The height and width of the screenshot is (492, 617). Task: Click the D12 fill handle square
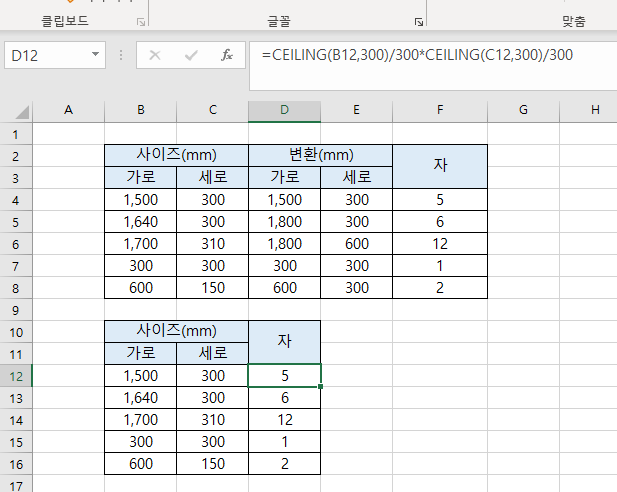[321, 387]
